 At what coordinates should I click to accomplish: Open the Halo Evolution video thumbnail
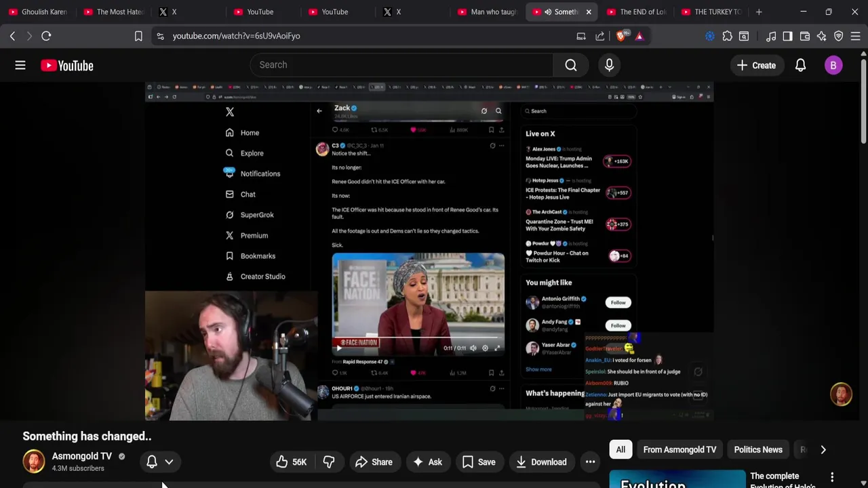coord(677,479)
